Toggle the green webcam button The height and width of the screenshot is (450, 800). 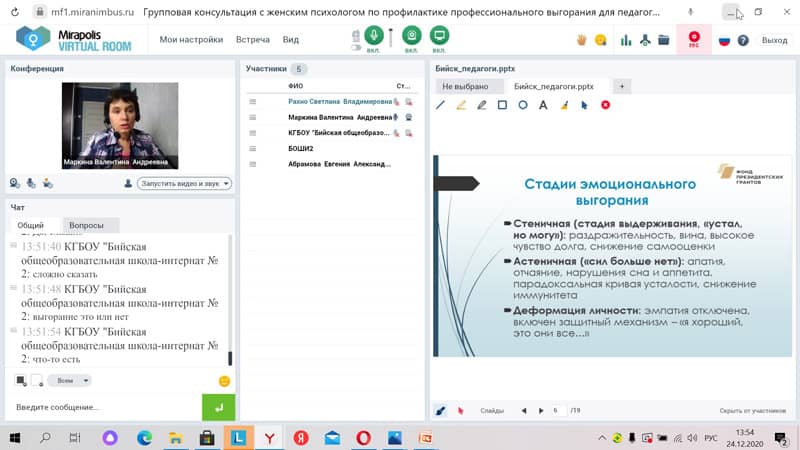click(x=411, y=36)
